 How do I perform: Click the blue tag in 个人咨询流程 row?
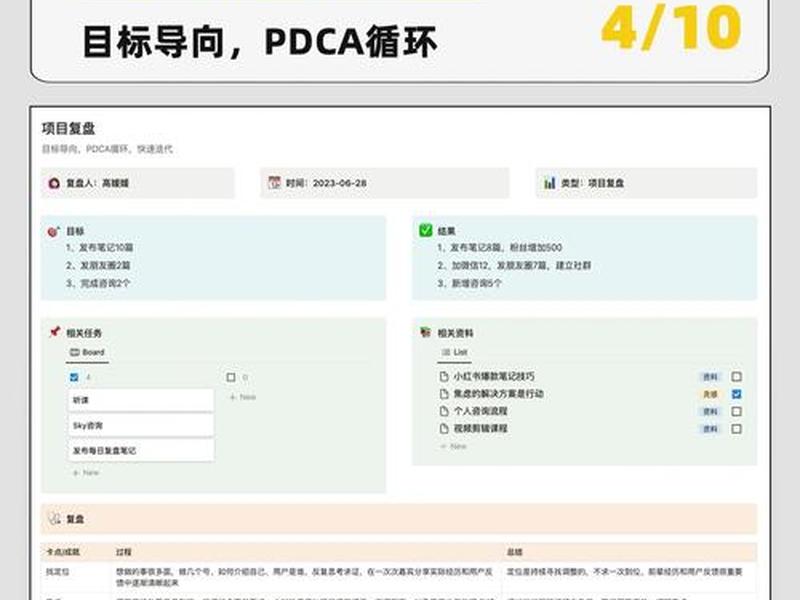tap(710, 412)
